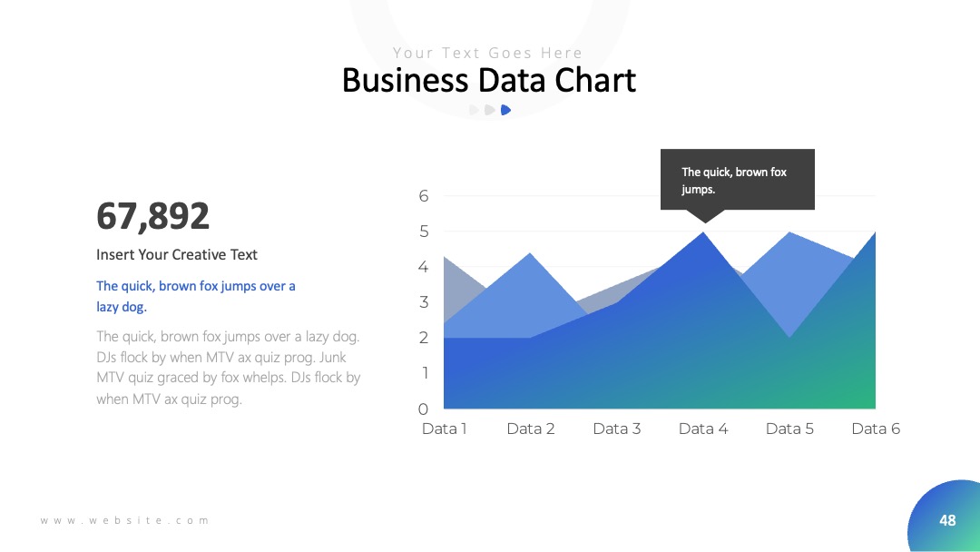Click the y-axis value 6 label
Image resolution: width=980 pixels, height=552 pixels.
[x=424, y=196]
